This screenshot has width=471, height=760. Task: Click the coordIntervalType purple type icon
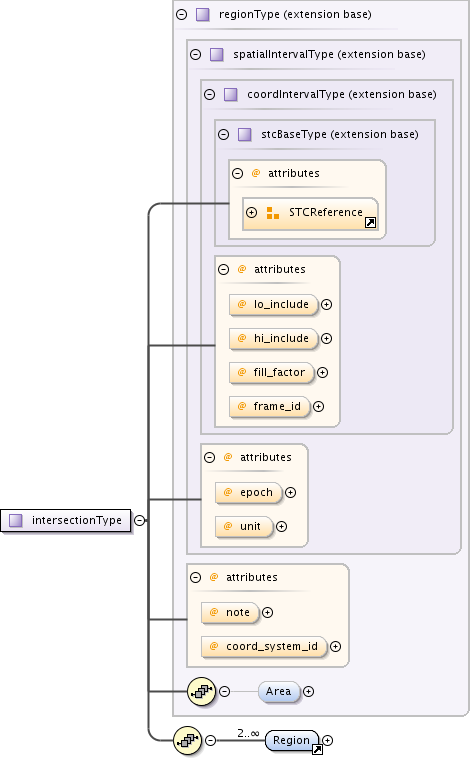(231, 94)
